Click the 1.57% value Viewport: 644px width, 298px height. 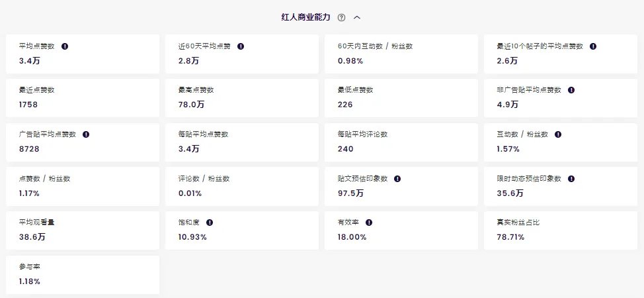point(508,149)
